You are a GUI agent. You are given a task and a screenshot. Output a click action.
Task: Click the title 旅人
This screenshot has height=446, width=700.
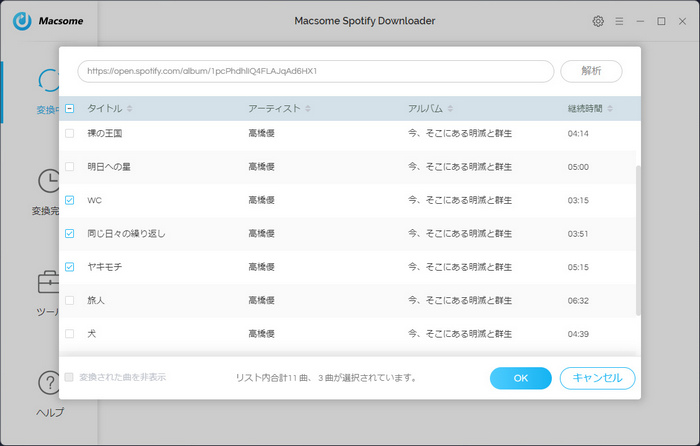[96, 300]
